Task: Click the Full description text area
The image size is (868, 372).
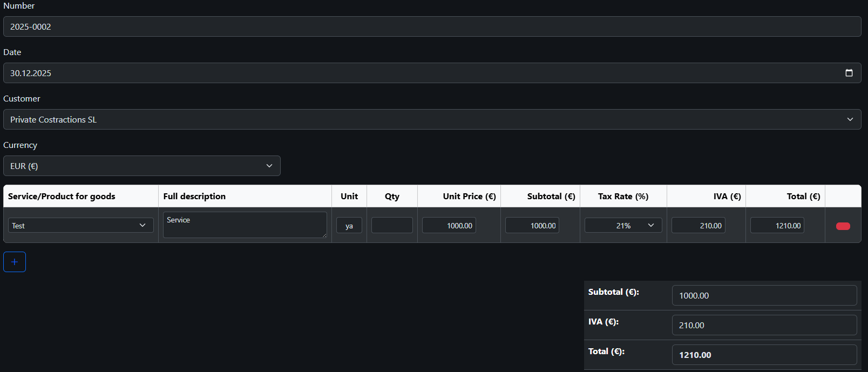Action: tap(245, 225)
